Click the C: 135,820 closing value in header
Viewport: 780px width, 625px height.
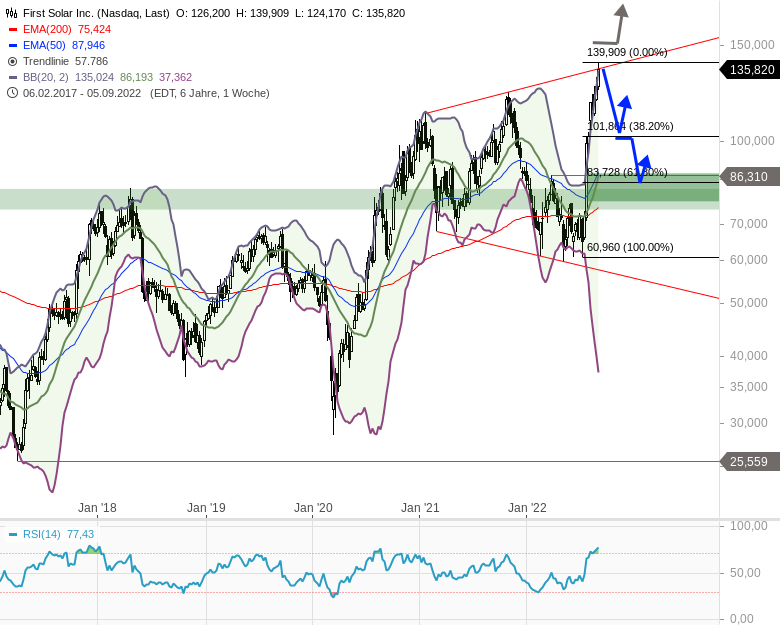click(379, 13)
